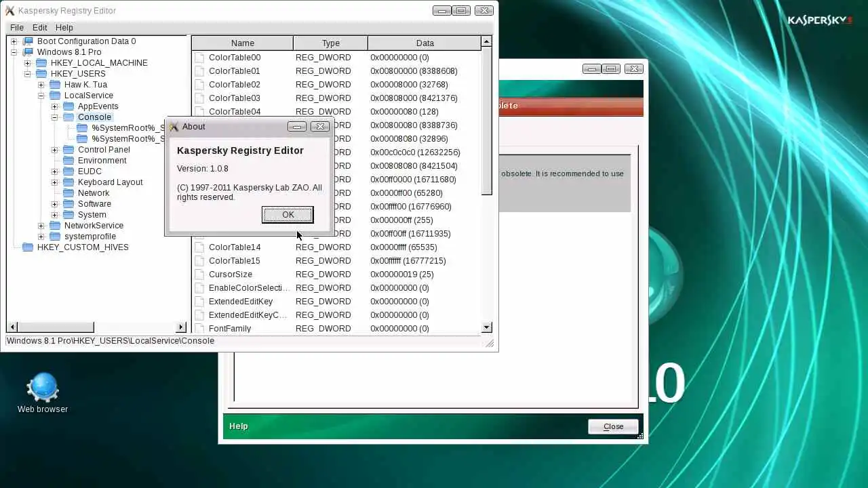Screen dimensions: 868x488
Task: Expand the NetworkService tree node
Action: pyautogui.click(x=41, y=226)
